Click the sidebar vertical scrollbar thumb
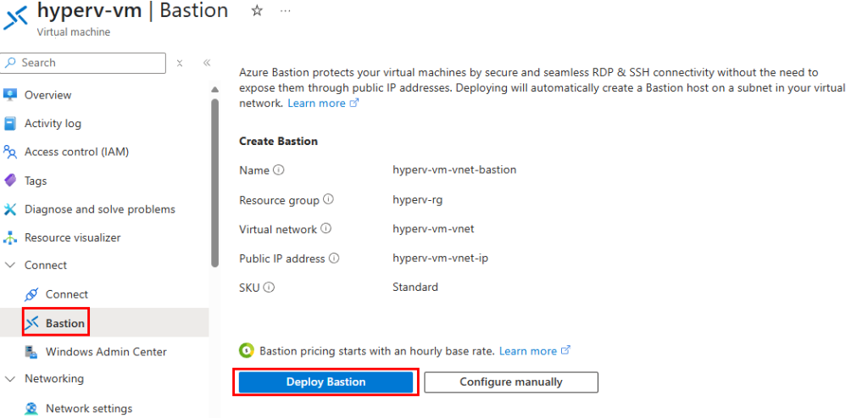This screenshot has width=868, height=418. click(214, 182)
